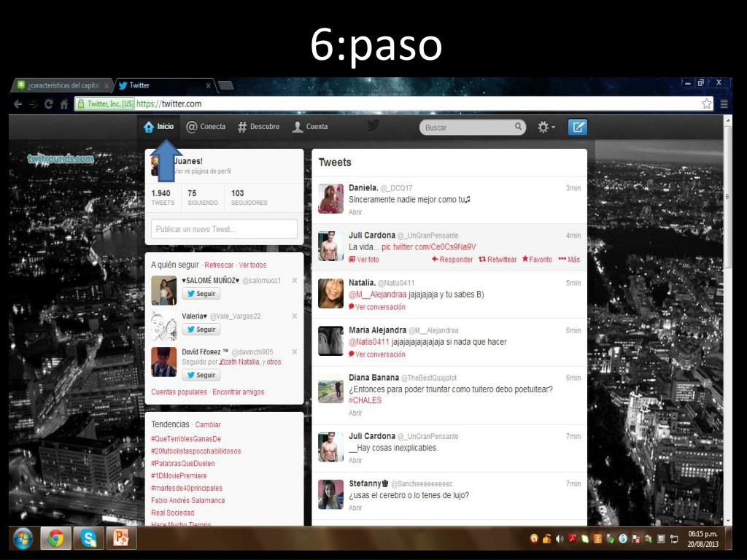This screenshot has height=560, width=747.
Task: Open the Chrome menu icon
Action: click(x=724, y=104)
